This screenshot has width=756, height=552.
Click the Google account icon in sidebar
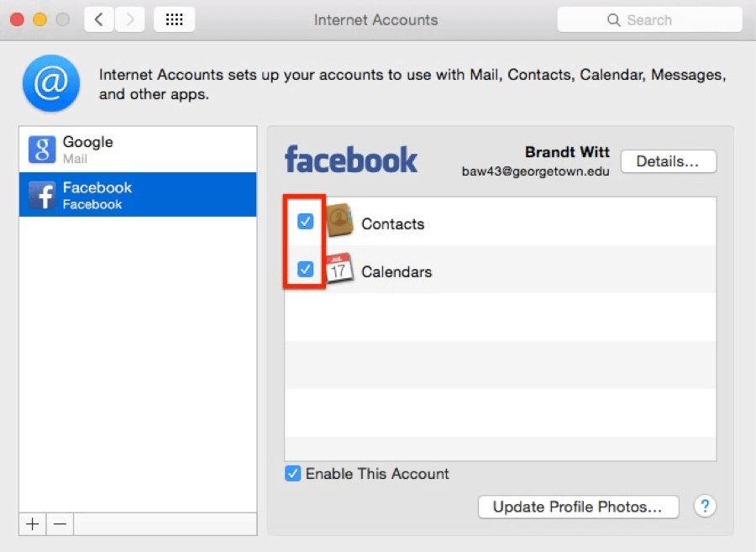coord(42,150)
